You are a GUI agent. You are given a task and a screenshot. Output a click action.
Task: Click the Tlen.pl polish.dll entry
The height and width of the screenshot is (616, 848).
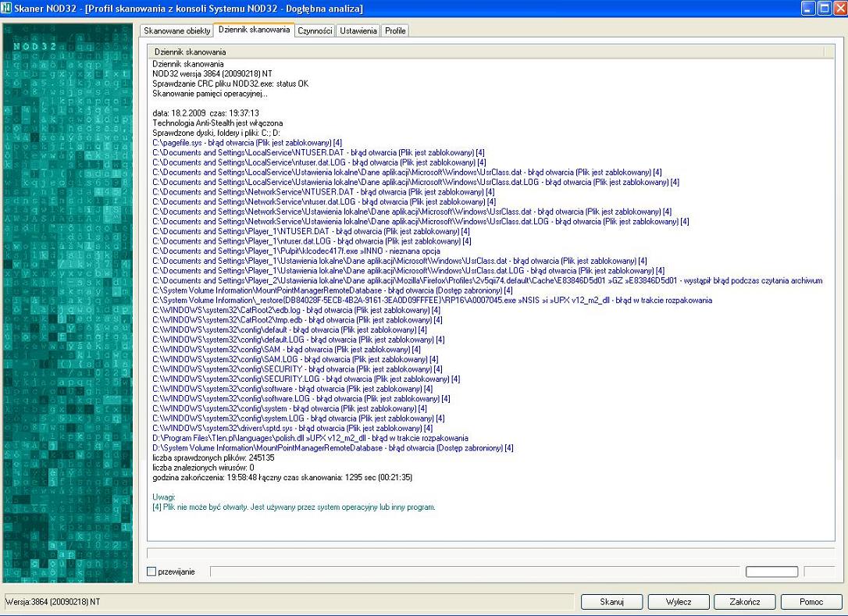(x=311, y=438)
